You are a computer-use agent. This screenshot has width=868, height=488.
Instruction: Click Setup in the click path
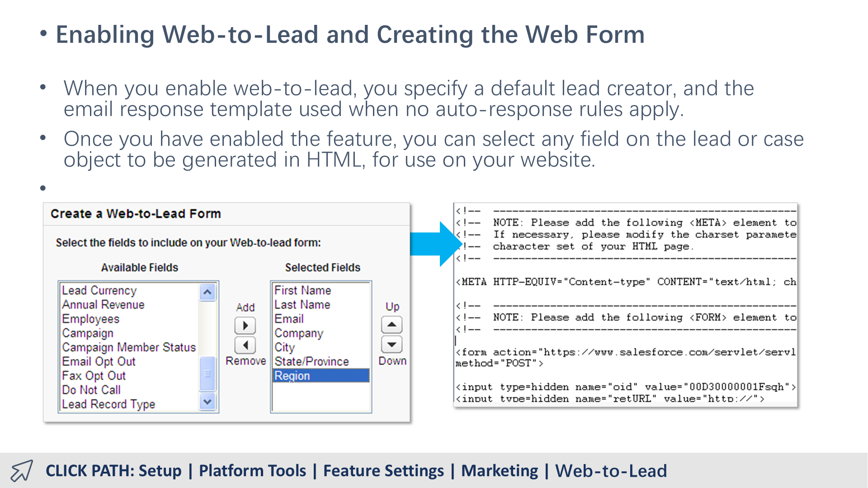click(x=160, y=471)
